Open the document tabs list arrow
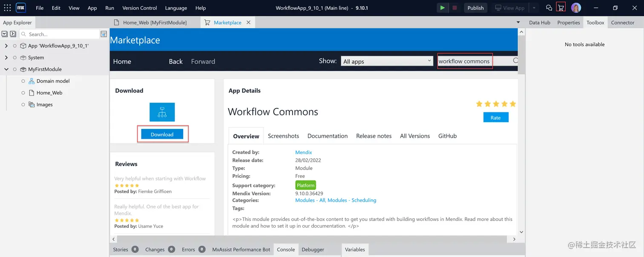Viewport: 644px width, 257px height. click(518, 23)
